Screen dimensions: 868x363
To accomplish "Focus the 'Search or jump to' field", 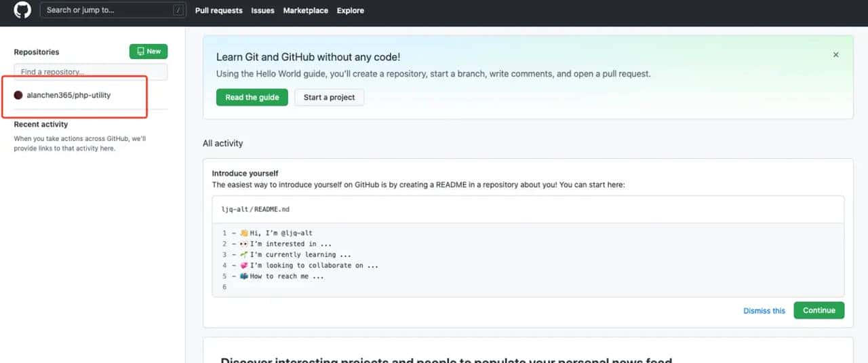I will pos(108,10).
